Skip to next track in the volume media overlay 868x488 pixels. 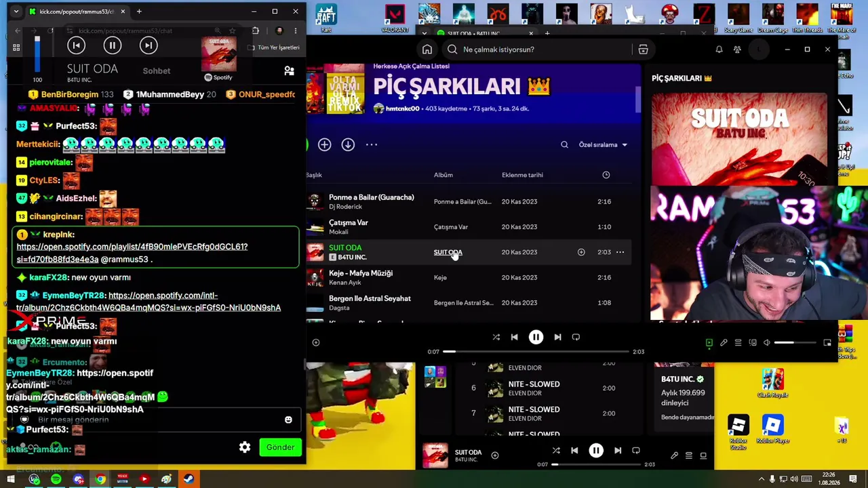click(x=149, y=45)
